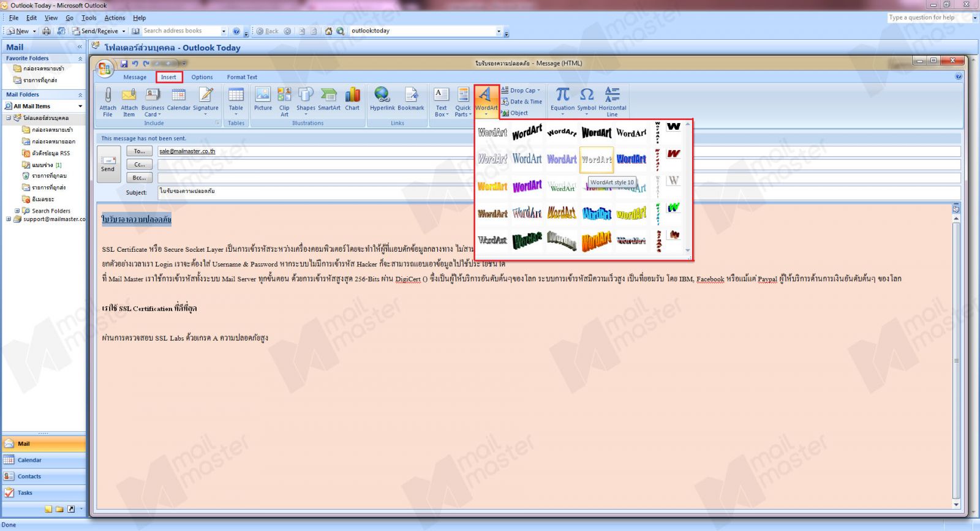Screen dimensions: 980x531
Task: Insert a Horizontal Line
Action: 612,102
